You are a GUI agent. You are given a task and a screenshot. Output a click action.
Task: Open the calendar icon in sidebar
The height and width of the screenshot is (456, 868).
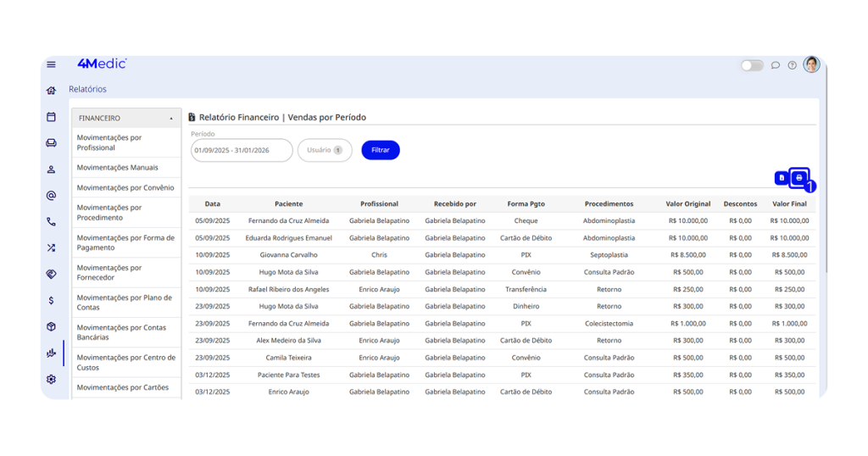click(x=51, y=117)
